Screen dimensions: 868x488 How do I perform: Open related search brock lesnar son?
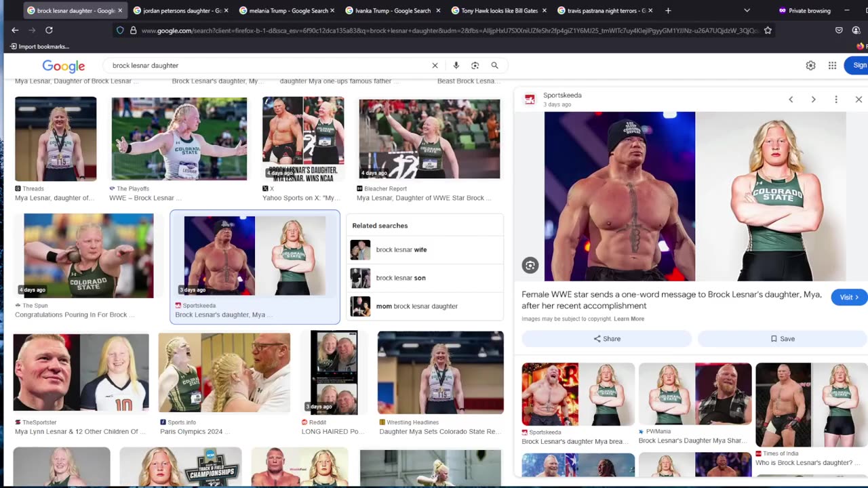425,278
